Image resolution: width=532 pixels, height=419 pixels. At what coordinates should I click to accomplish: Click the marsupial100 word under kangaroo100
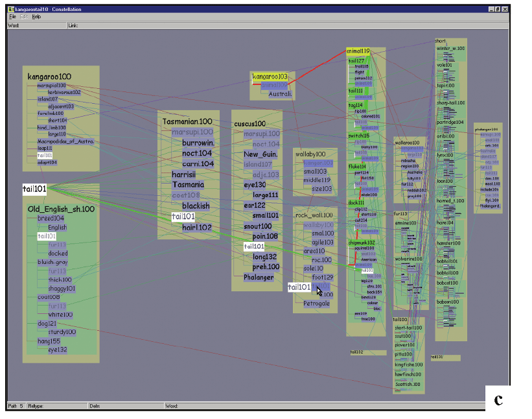(x=51, y=85)
